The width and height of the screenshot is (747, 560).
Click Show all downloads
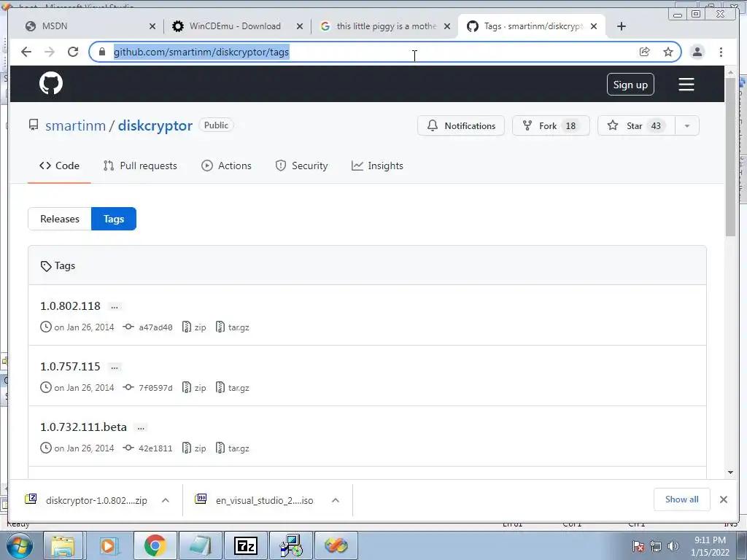pyautogui.click(x=682, y=499)
